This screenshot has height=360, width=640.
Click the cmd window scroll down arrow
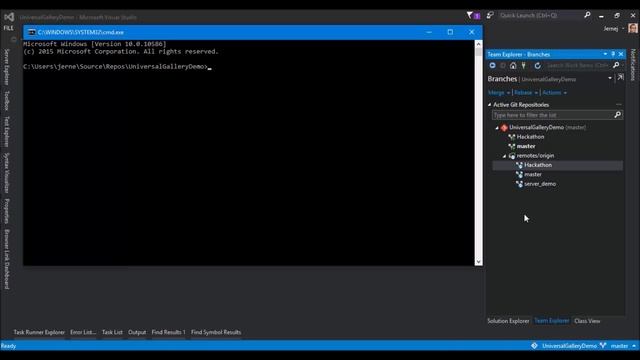478,262
